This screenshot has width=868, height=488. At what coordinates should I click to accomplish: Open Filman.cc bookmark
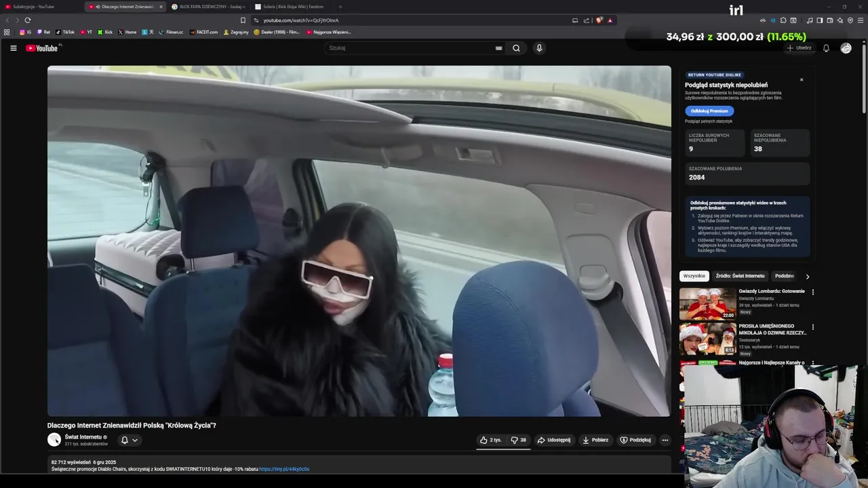(x=172, y=32)
